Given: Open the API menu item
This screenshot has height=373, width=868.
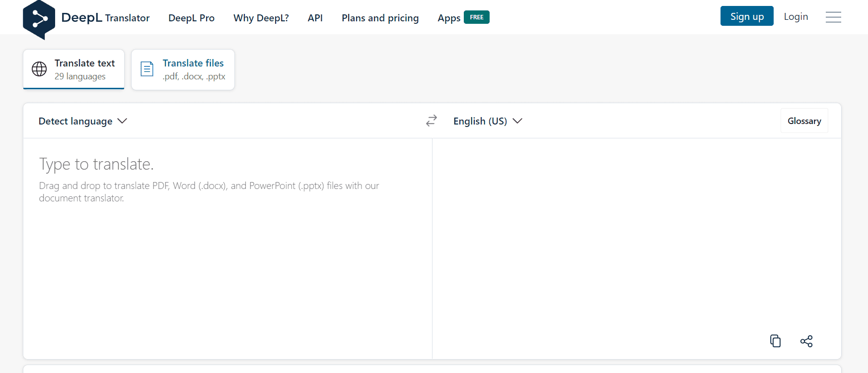Looking at the screenshot, I should point(315,18).
